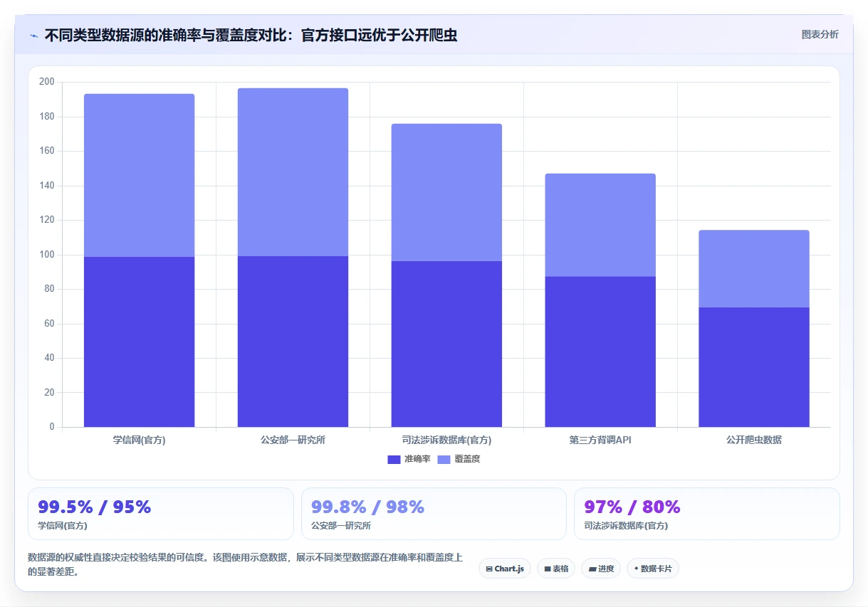Viewport: 868px width, 607px height.
Task: Click 公开爬虫数据 accuracy bar segment
Action: 754,367
